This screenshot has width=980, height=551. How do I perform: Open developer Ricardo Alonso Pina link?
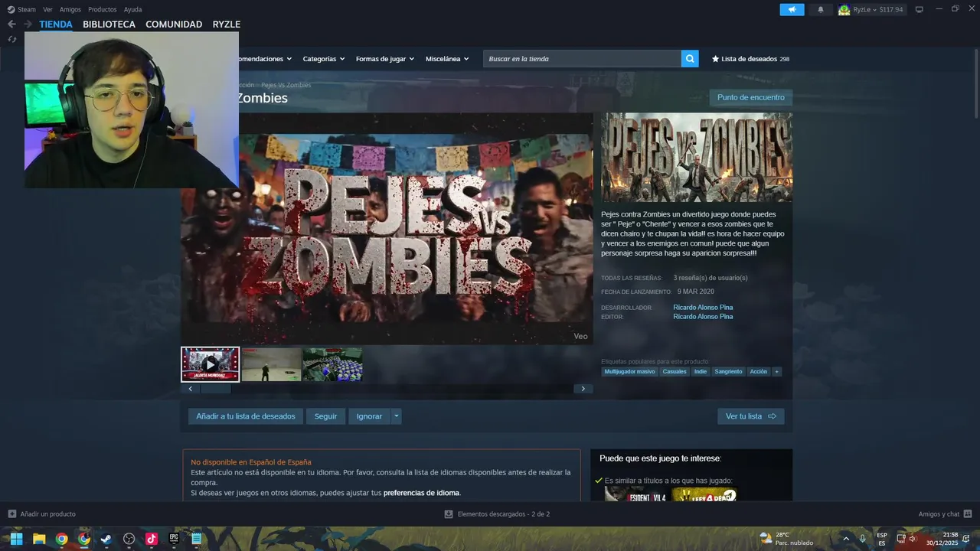703,307
